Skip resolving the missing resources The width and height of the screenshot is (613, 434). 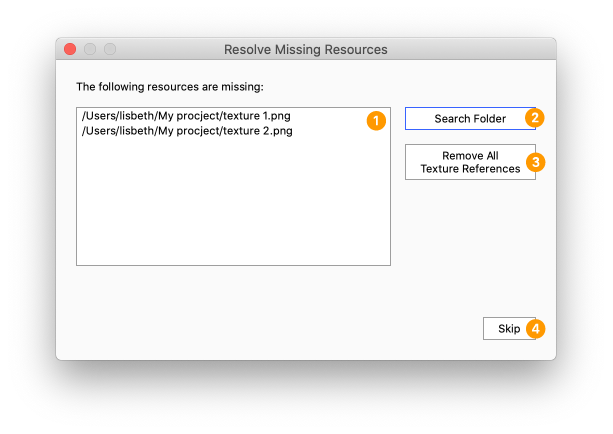tap(509, 328)
